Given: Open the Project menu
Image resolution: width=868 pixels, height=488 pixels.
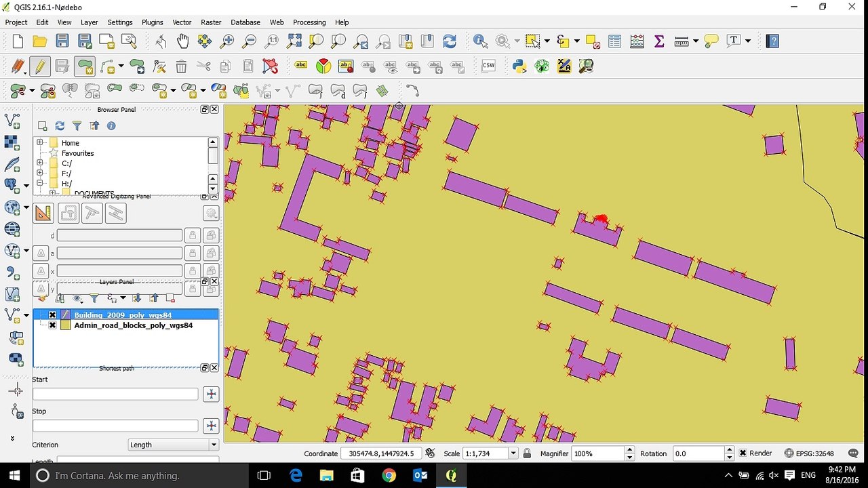Looking at the screenshot, I should pyautogui.click(x=16, y=22).
